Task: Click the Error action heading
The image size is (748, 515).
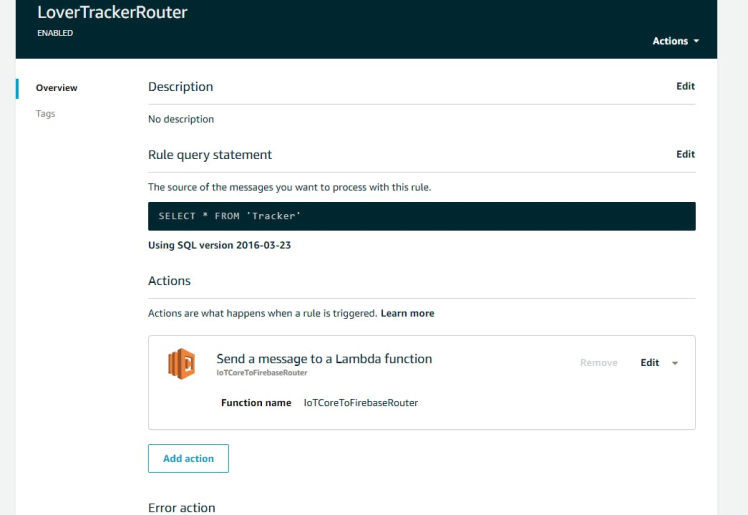Action: [x=182, y=507]
